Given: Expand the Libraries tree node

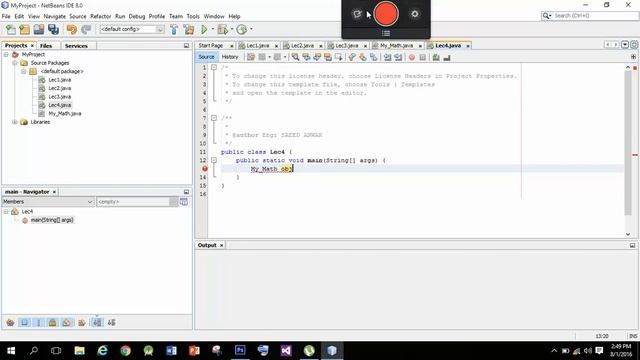Looking at the screenshot, I should 15,122.
